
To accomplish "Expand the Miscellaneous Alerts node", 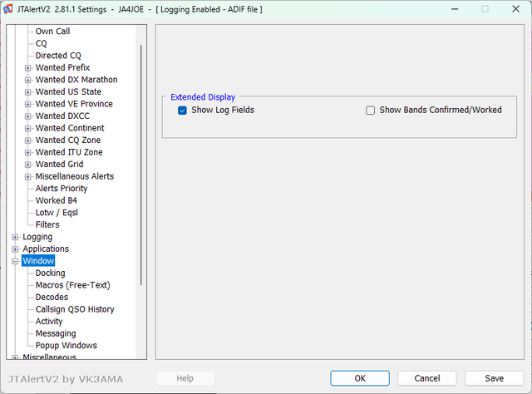I will point(27,177).
